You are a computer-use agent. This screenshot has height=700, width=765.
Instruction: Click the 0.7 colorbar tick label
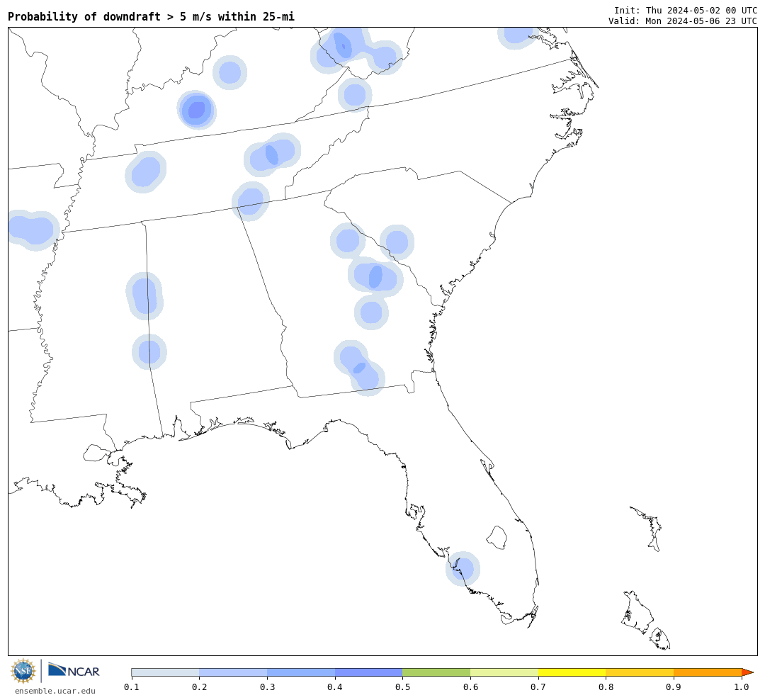[538, 687]
